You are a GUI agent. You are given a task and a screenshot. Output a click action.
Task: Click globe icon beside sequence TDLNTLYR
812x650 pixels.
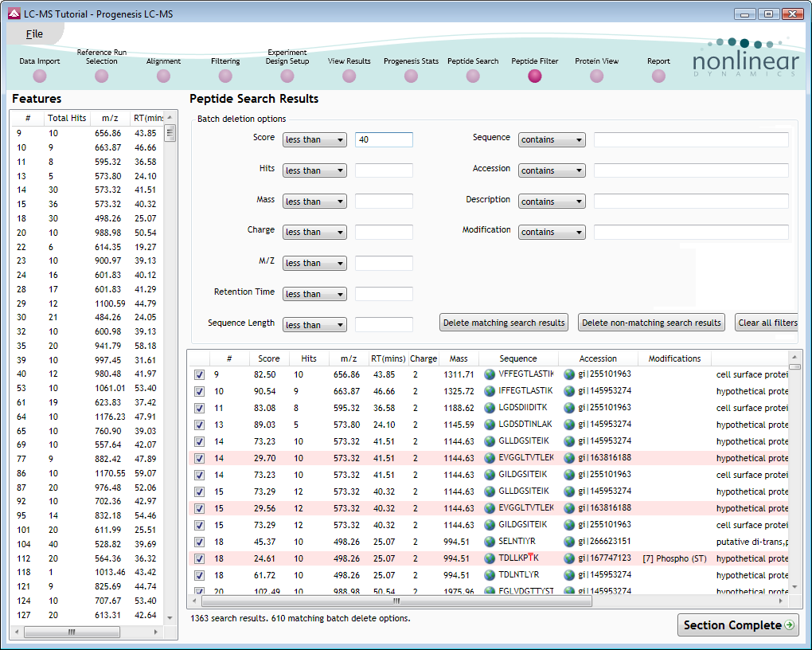[490, 575]
